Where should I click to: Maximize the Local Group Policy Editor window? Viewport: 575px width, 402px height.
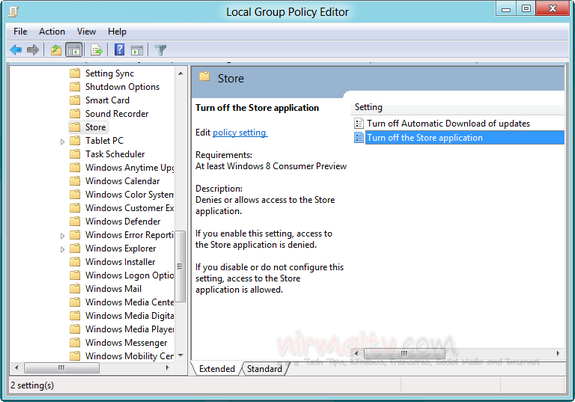pyautogui.click(x=526, y=9)
